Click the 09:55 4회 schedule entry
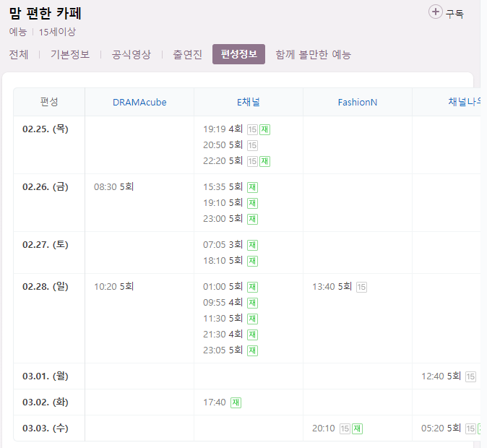Viewport: 487px width, 448px height. 223,302
